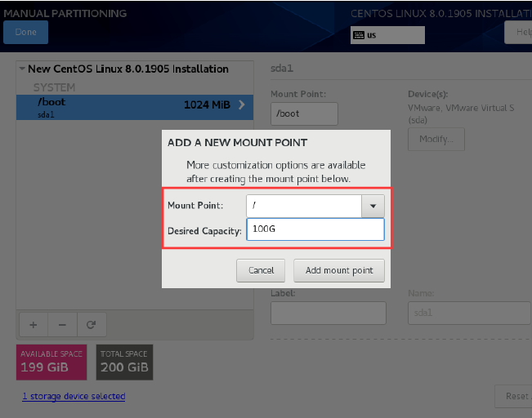
Task: Open 1 storage device selected link
Action: pos(74,396)
